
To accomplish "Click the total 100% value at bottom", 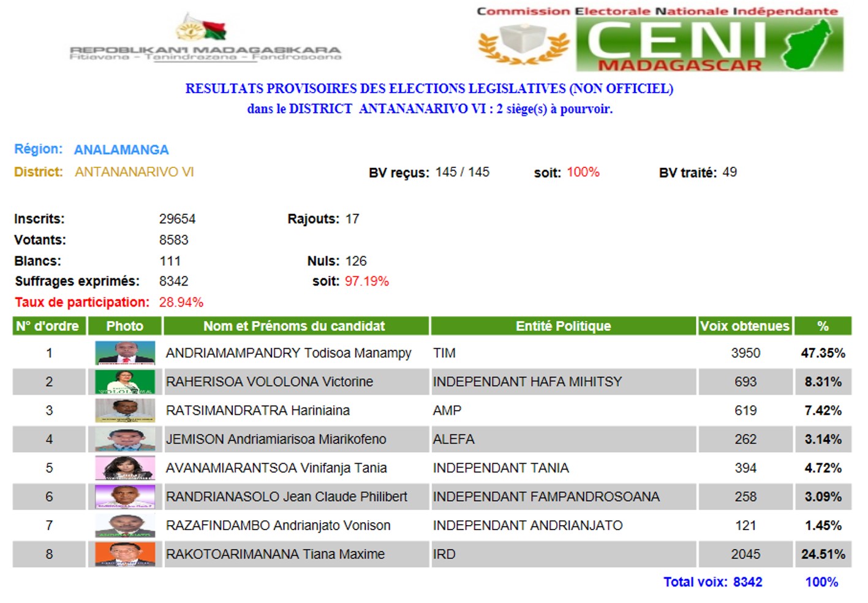I will pos(821,582).
